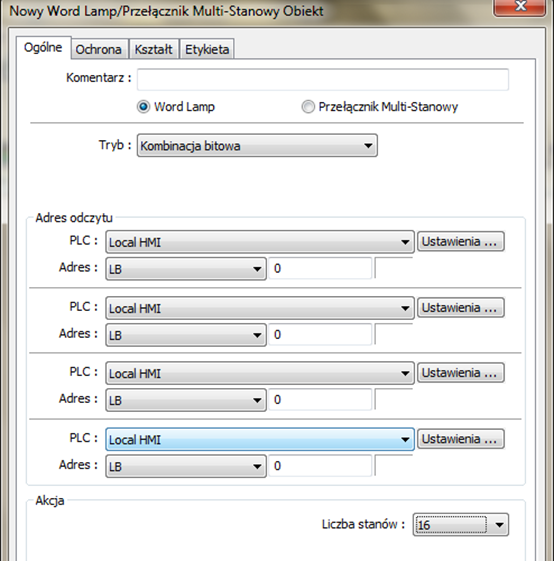Click the fourth address number field
Image resolution: width=554 pixels, height=561 pixels.
320,466
